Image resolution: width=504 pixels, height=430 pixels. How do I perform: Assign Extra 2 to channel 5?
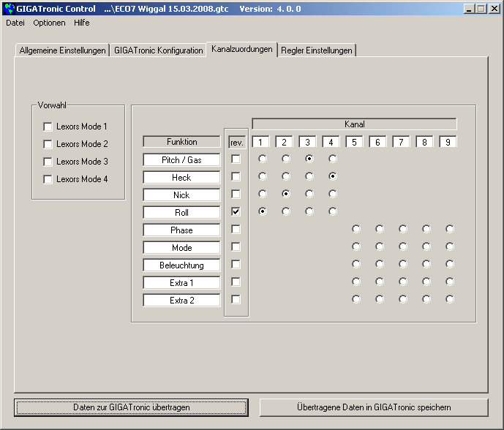tap(356, 299)
